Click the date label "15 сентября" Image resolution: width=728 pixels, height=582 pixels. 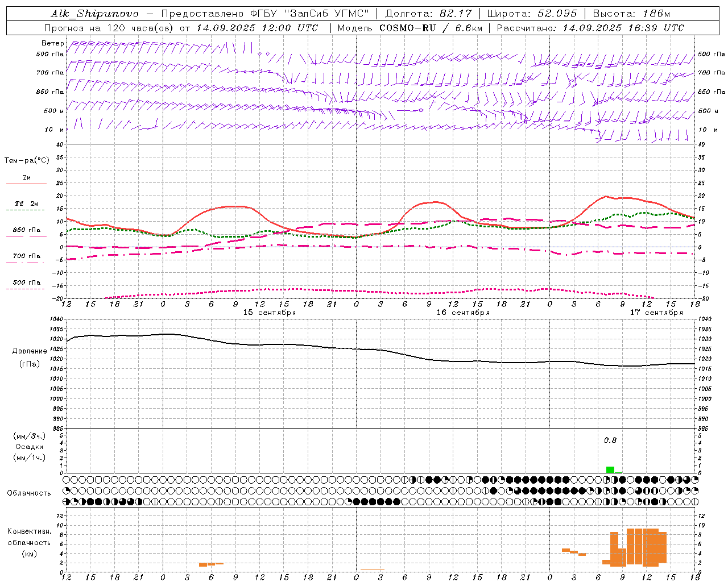click(270, 313)
